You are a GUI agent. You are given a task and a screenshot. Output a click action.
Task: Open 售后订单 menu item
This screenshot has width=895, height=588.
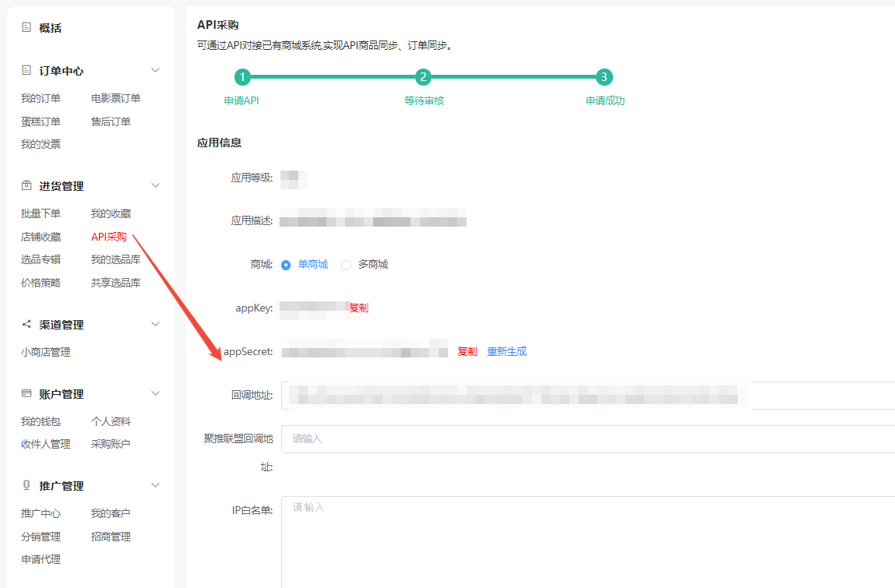(x=111, y=121)
